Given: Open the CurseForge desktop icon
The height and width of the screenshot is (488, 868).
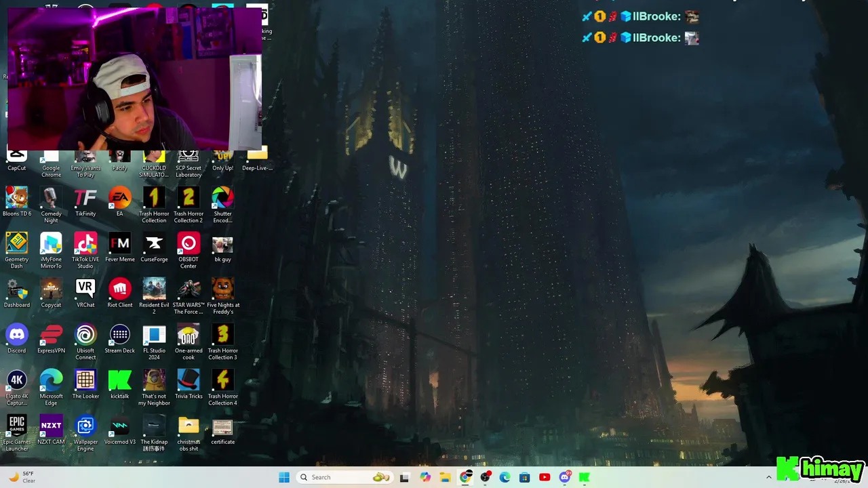Looking at the screenshot, I should [x=154, y=247].
